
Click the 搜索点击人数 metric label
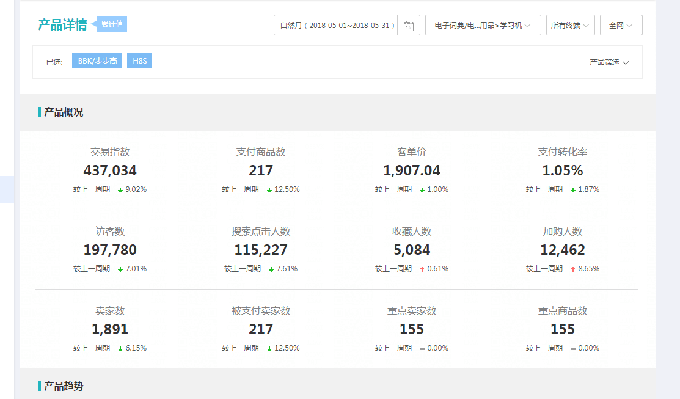click(x=261, y=231)
